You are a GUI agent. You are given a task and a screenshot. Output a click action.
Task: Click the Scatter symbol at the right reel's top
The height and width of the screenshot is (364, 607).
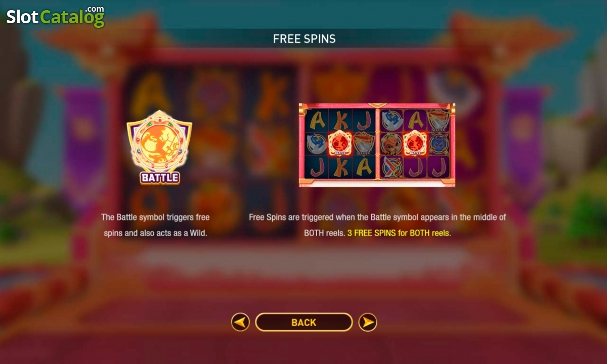(438, 121)
